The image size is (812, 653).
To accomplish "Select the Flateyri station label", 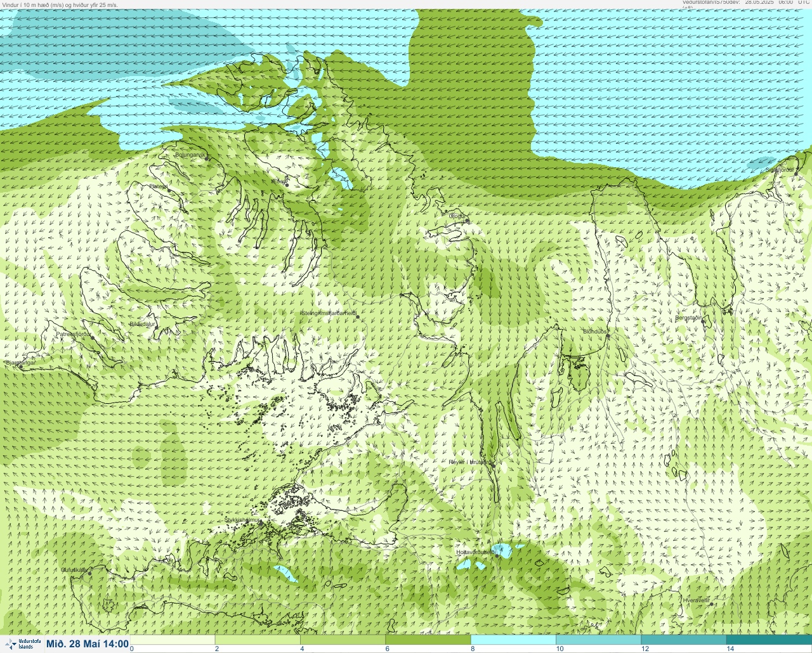I will (x=159, y=186).
